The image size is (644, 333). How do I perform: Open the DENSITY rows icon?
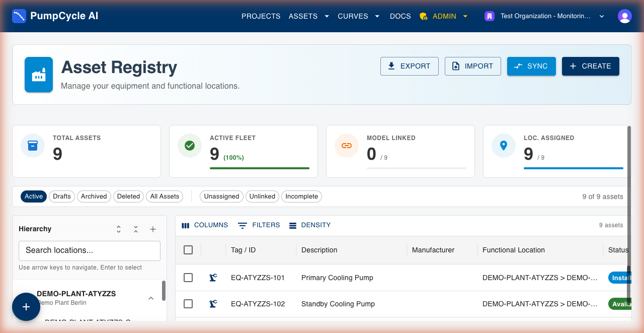tap(293, 225)
